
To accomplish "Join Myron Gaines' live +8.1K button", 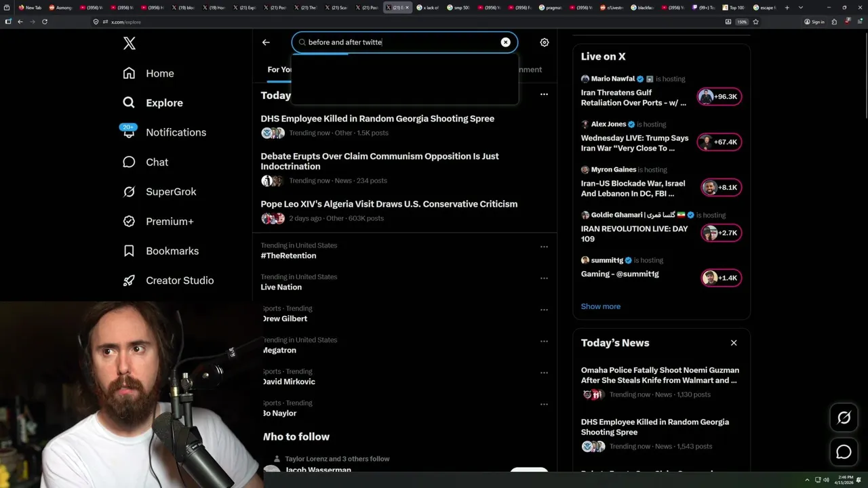I will 719,187.
